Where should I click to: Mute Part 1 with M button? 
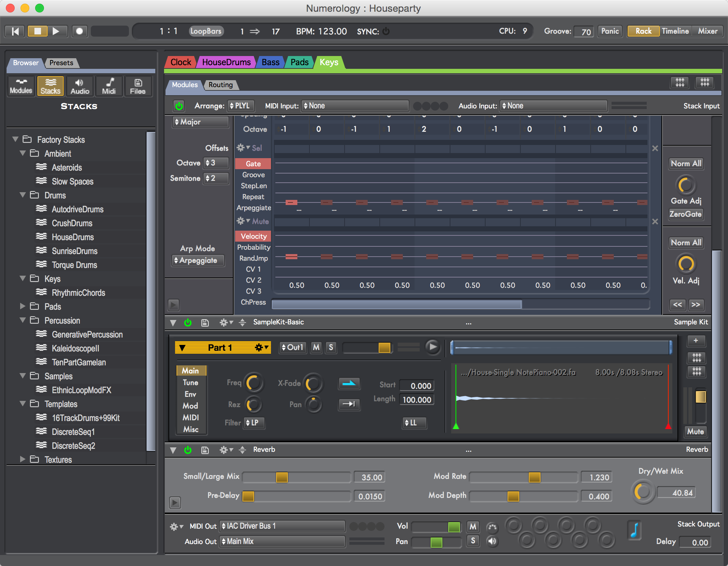coord(316,347)
